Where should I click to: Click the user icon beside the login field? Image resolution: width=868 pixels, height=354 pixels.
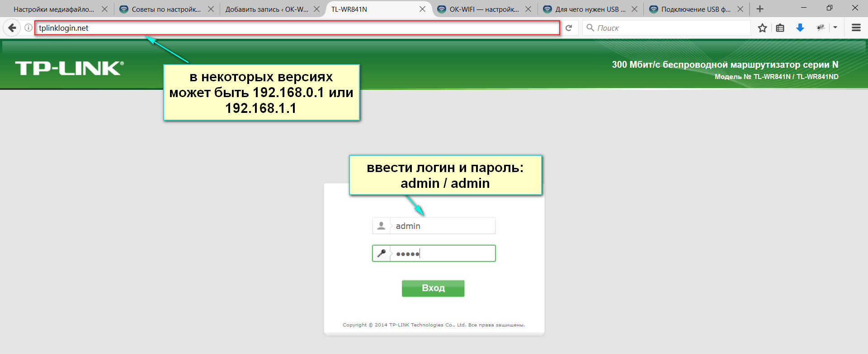pos(381,225)
